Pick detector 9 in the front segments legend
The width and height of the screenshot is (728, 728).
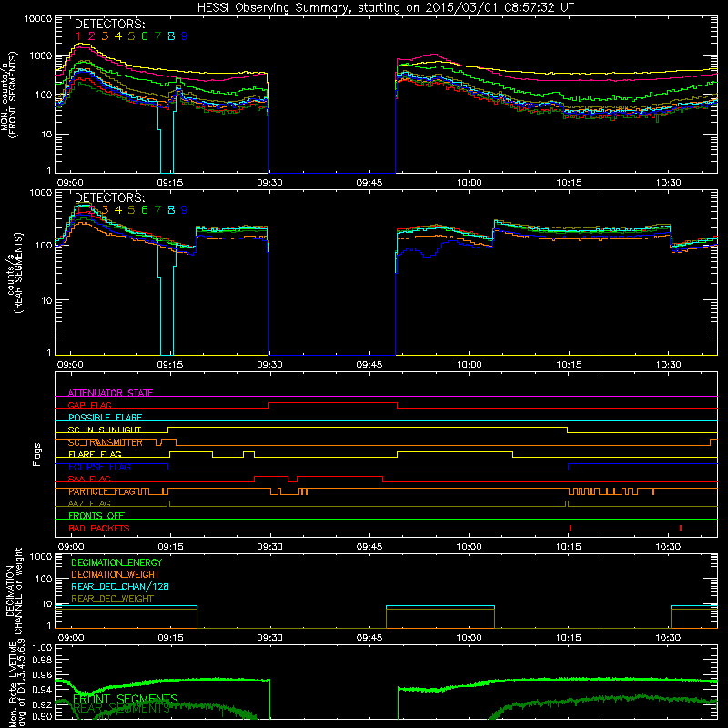[x=185, y=36]
